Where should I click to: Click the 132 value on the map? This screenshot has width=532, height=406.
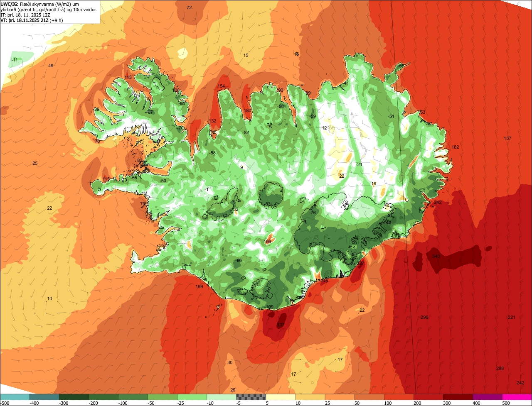[212, 121]
